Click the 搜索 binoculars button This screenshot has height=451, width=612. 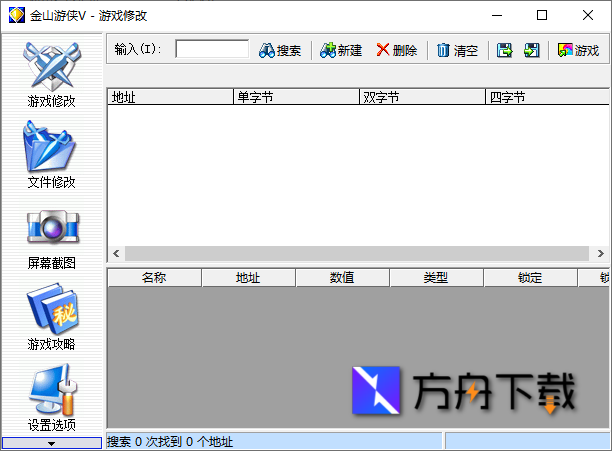pyautogui.click(x=280, y=50)
